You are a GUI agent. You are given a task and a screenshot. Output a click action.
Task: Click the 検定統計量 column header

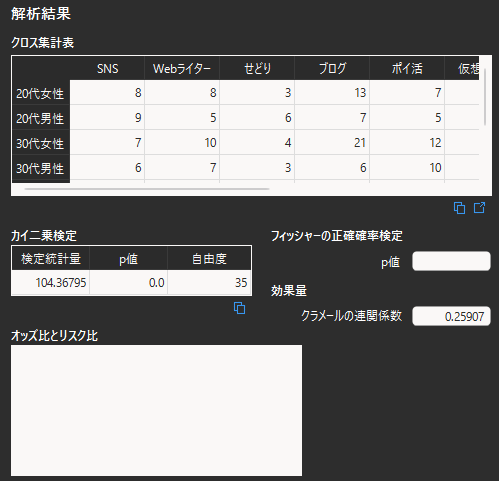[51, 258]
